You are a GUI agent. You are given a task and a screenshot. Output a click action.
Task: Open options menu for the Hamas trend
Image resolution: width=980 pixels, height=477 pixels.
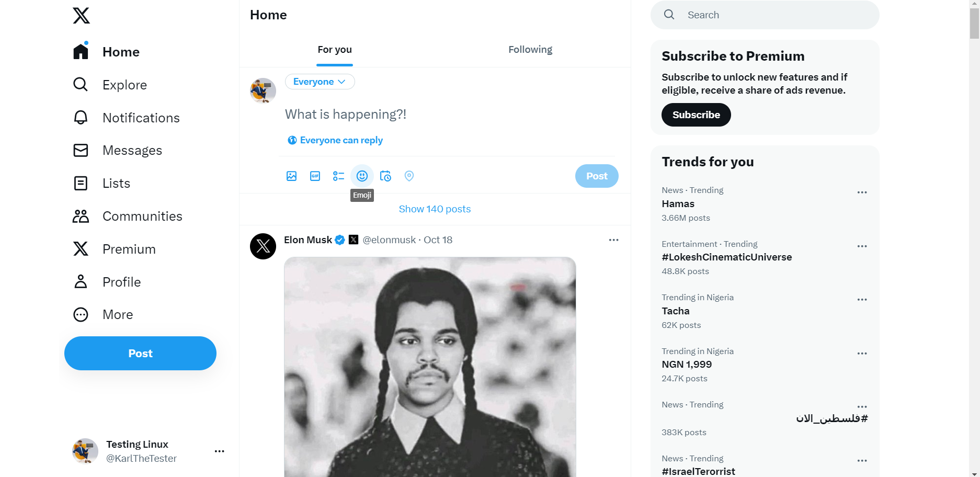coord(862,192)
